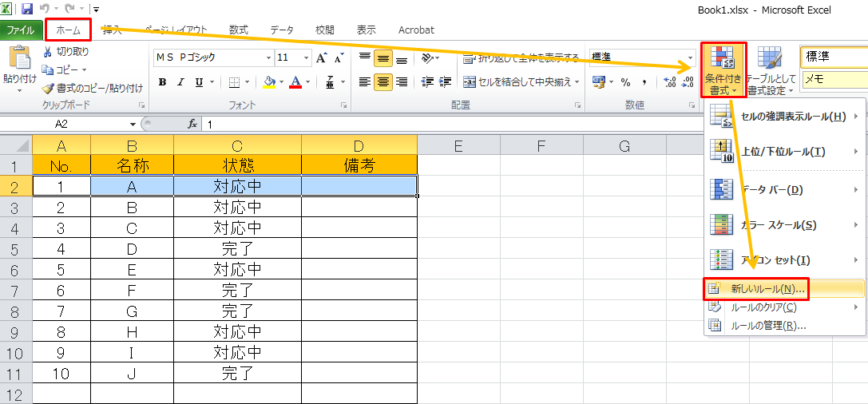Open the File (ファイル) tab
This screenshot has height=404, width=868.
coord(21,30)
